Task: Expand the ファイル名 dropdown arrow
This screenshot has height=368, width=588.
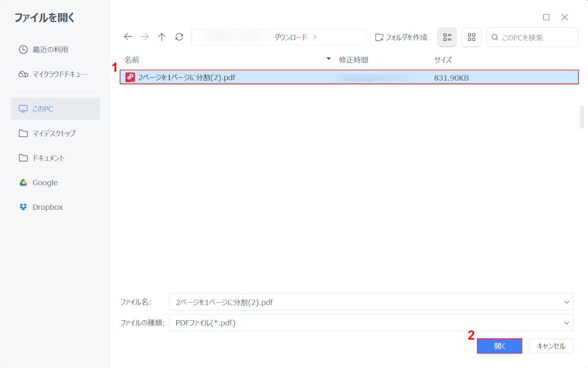Action: click(x=566, y=302)
